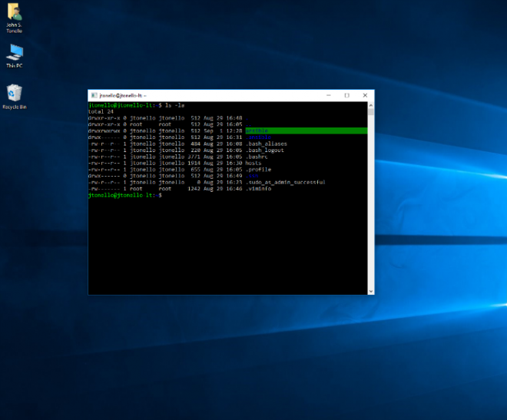Click the .bash_aliases file name
507x420 pixels.
[x=266, y=144]
